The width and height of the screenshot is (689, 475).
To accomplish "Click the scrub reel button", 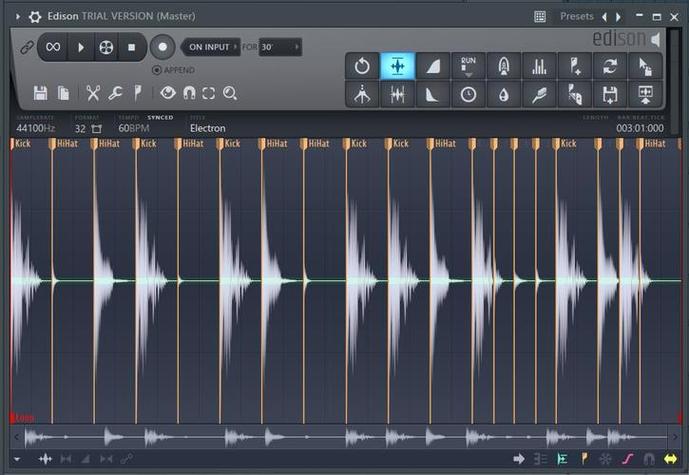I will 106,47.
